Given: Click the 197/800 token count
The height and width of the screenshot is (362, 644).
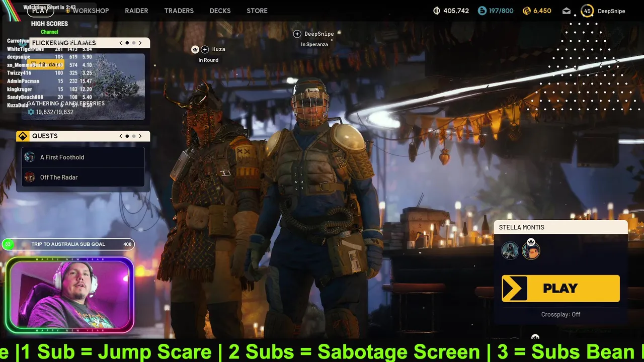Looking at the screenshot, I should click(501, 11).
